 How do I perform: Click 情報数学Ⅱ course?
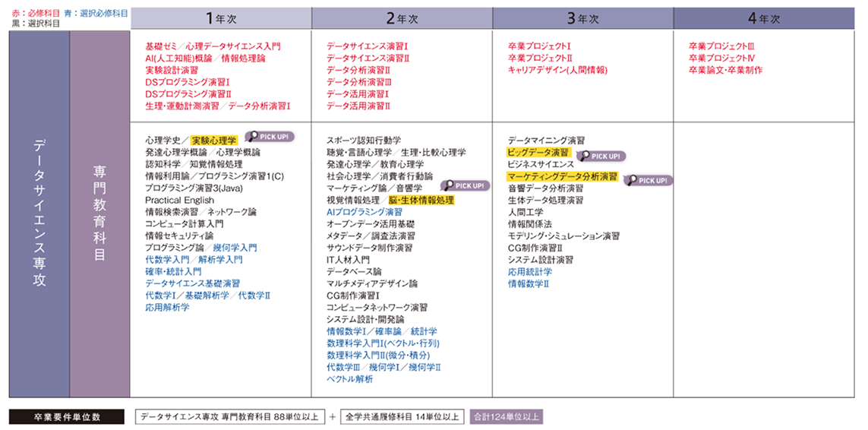pyautogui.click(x=528, y=283)
